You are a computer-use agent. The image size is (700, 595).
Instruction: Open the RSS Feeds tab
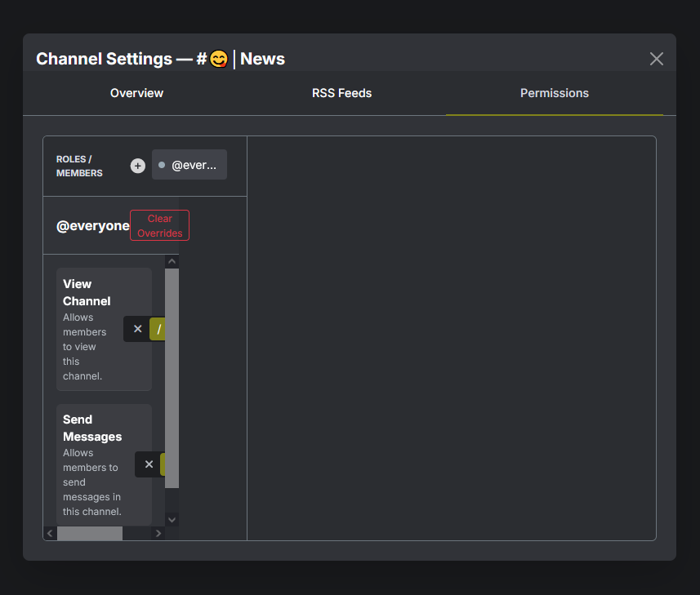click(x=341, y=93)
